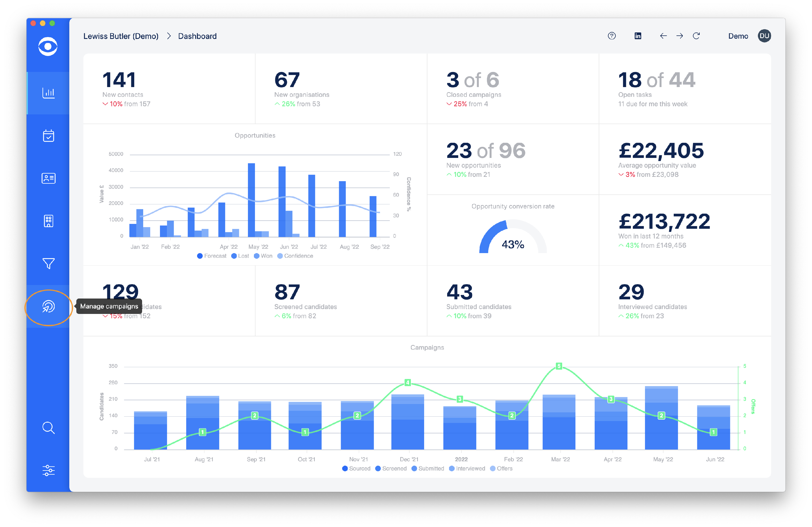Open search from the sidebar magnifier icon
The height and width of the screenshot is (527, 812).
pyautogui.click(x=48, y=428)
